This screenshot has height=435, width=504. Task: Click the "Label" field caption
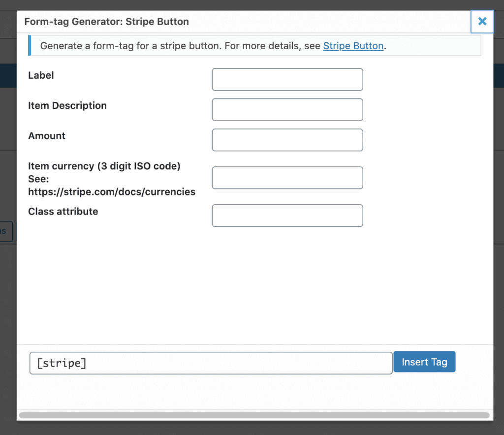41,76
